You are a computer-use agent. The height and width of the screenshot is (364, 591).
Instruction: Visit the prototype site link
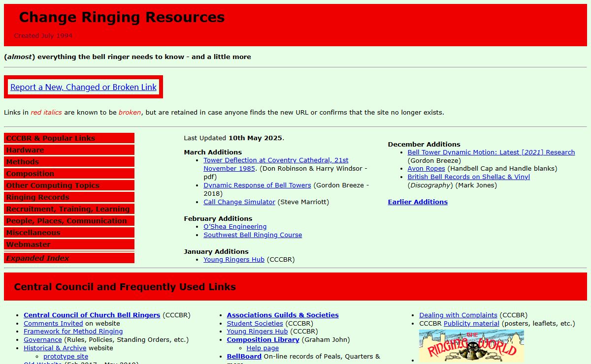[66, 356]
